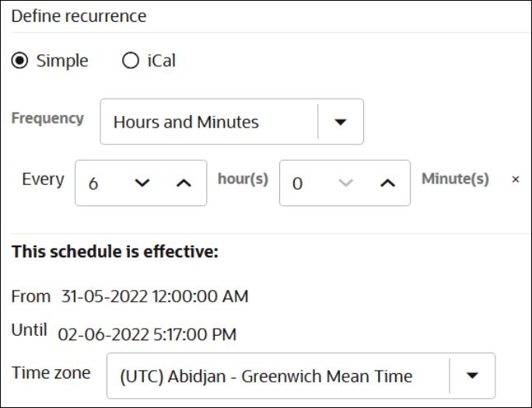532x408 pixels.
Task: Click the minutes input field showing 0
Action: tap(305, 183)
